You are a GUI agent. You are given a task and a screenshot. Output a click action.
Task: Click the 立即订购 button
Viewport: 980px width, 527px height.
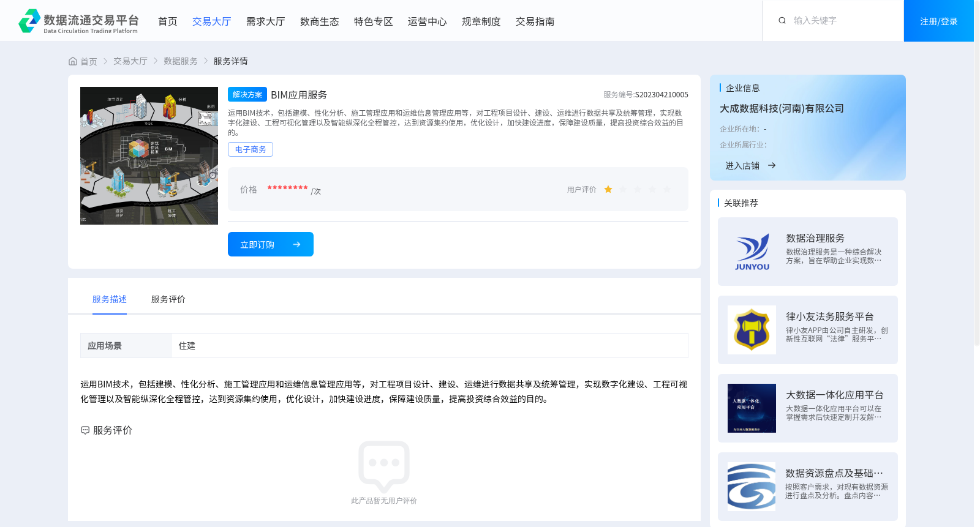click(x=271, y=244)
